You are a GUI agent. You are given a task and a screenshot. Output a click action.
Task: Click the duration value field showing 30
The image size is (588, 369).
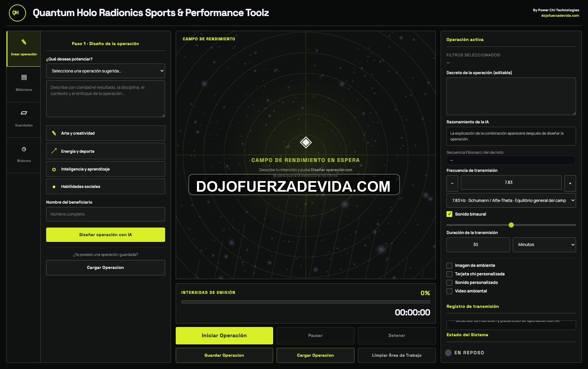pyautogui.click(x=478, y=245)
